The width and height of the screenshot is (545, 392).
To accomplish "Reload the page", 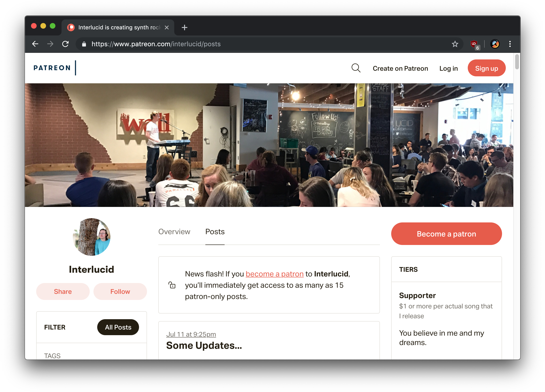I will click(x=65, y=44).
